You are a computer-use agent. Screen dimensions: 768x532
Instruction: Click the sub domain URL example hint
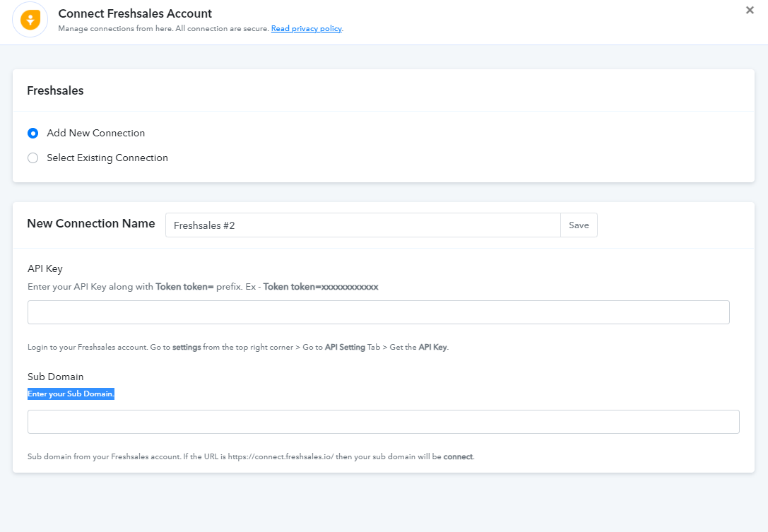(251, 456)
